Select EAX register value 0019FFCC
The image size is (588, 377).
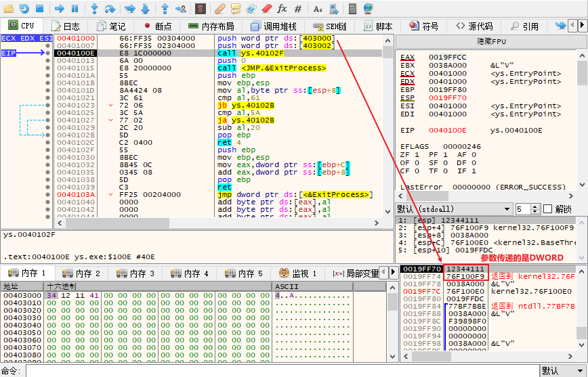[x=447, y=57]
